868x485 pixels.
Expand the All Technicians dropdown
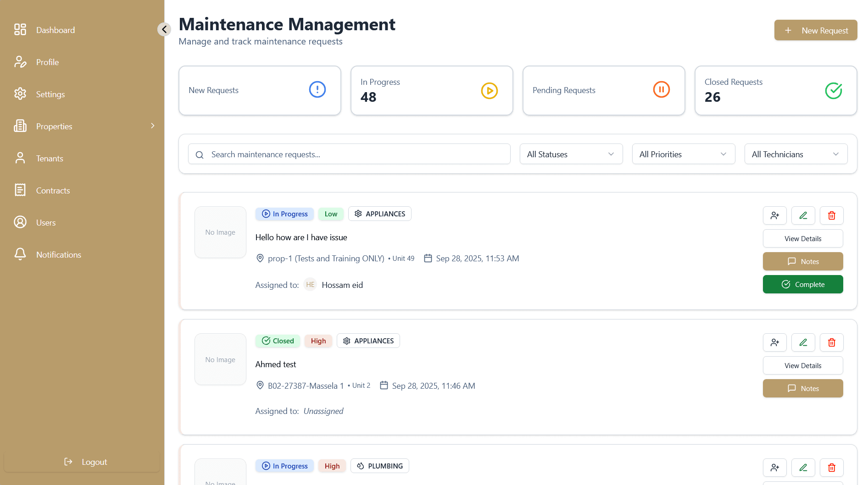[x=796, y=154]
